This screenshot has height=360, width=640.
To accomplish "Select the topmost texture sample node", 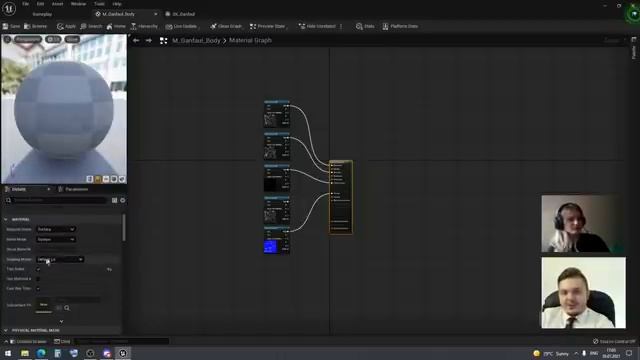I will [277, 114].
